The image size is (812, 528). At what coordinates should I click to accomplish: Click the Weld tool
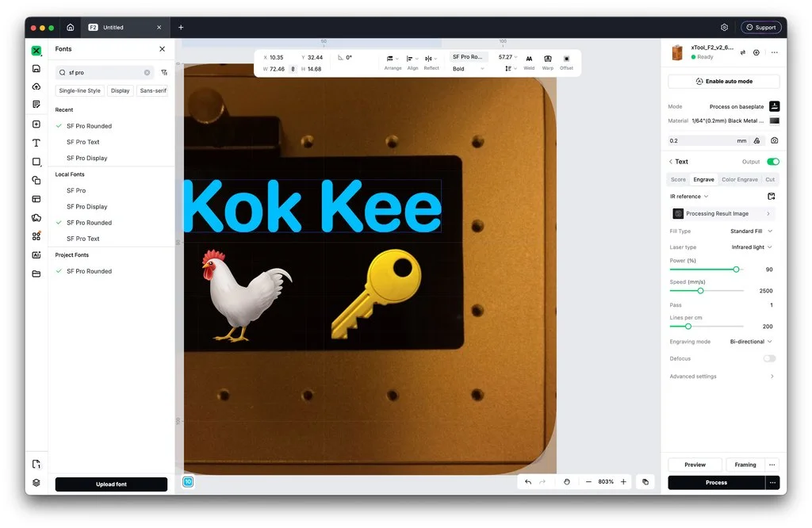(x=529, y=63)
